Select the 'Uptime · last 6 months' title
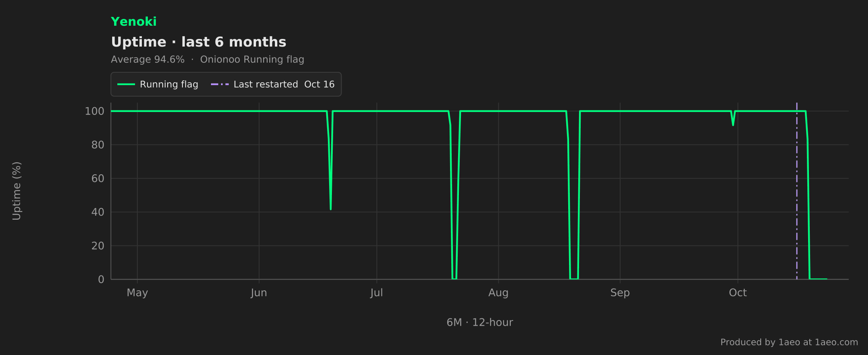 (x=199, y=42)
